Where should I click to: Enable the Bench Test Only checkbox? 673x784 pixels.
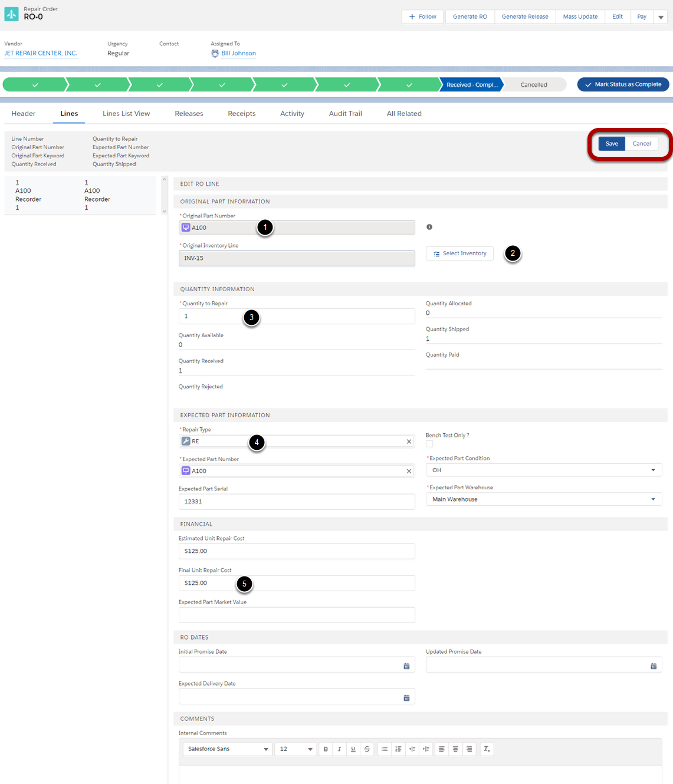(429, 443)
